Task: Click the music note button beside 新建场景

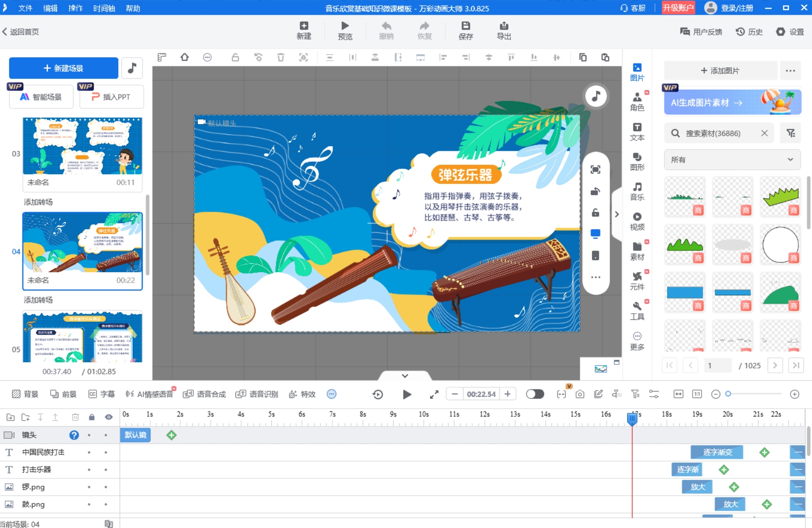Action: coord(132,68)
